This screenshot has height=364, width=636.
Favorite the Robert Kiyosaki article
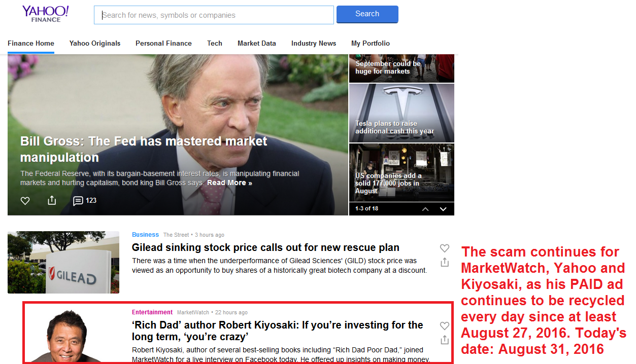pos(445,325)
